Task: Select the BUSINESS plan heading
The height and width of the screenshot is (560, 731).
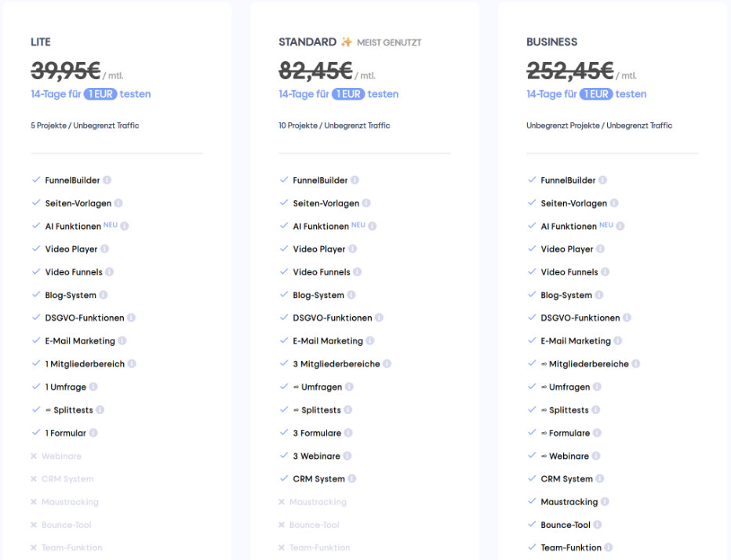Action: pyautogui.click(x=551, y=42)
